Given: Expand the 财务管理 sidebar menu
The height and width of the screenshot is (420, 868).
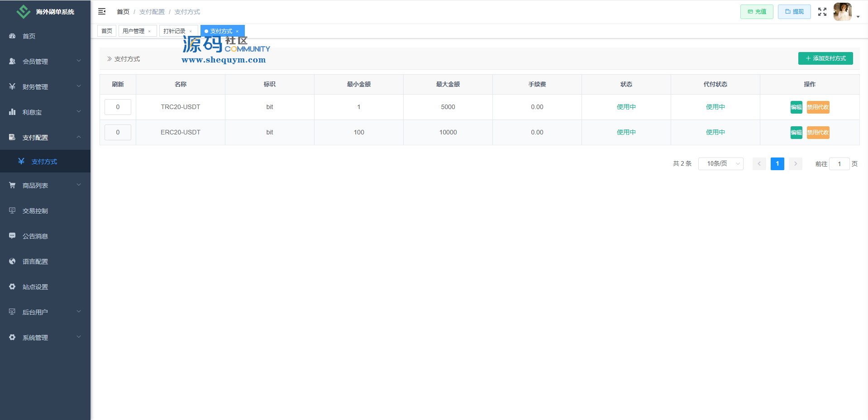Looking at the screenshot, I should 45,86.
